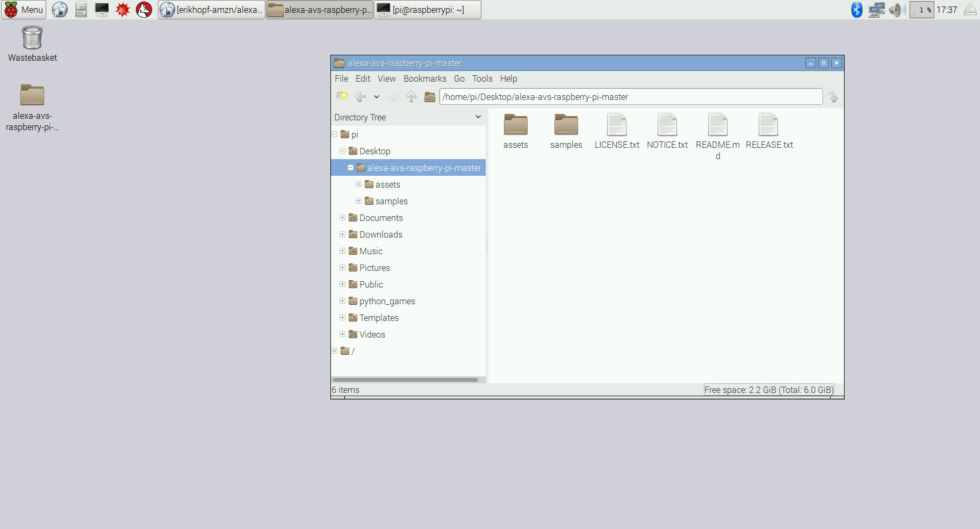
Task: Expand the samples tree node
Action: (358, 201)
